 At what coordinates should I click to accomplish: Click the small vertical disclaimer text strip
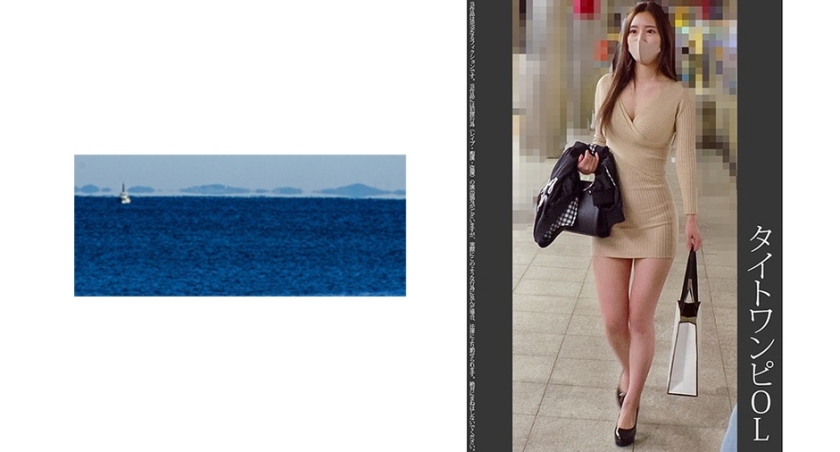pyautogui.click(x=473, y=225)
